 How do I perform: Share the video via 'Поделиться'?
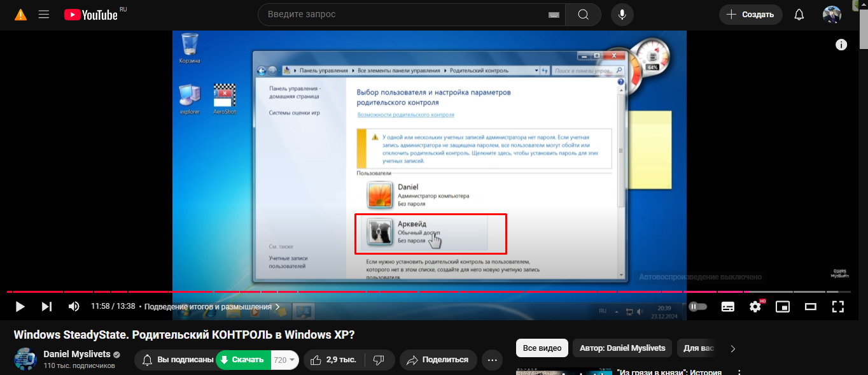[x=438, y=360]
